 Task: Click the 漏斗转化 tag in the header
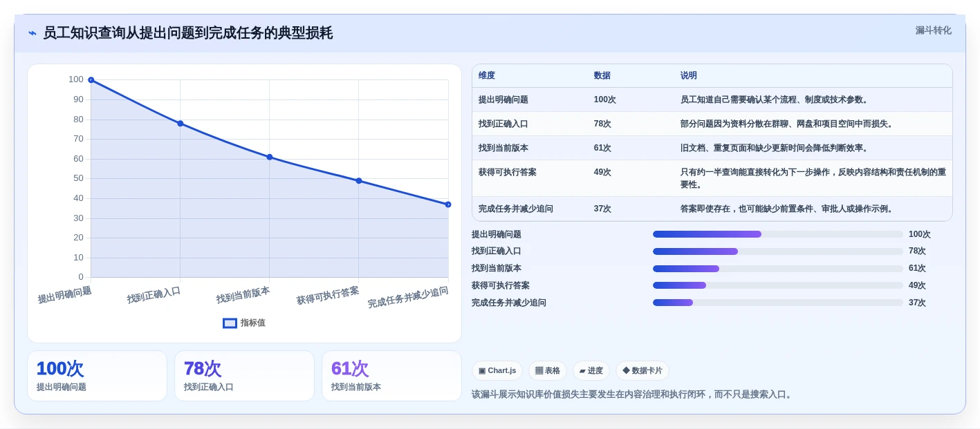(x=933, y=30)
